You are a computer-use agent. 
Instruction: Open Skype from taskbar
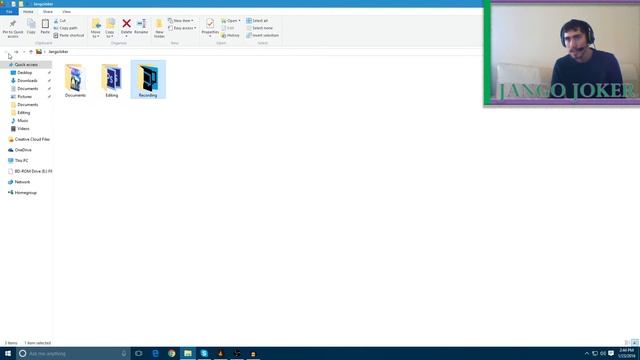(x=204, y=353)
